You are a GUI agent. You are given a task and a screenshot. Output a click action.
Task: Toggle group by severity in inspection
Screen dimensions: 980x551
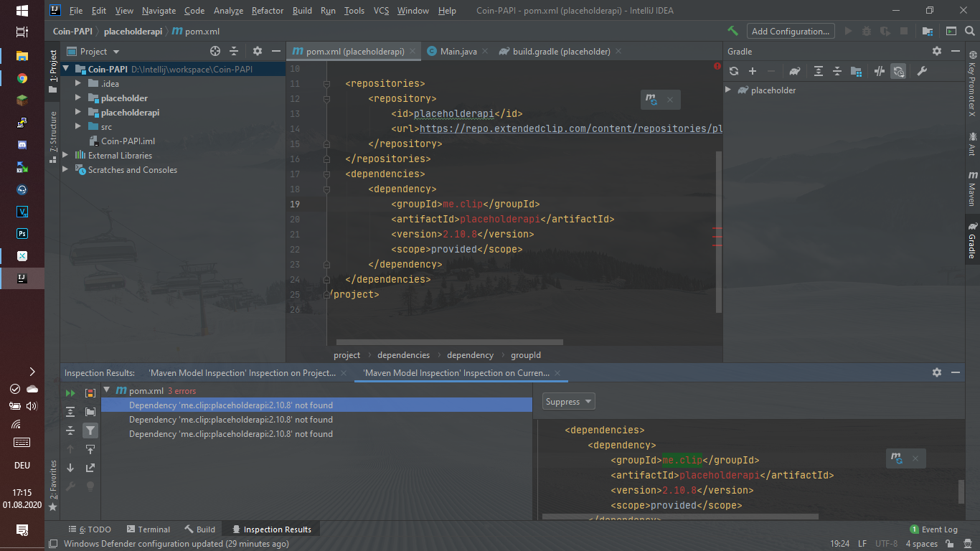pos(90,392)
